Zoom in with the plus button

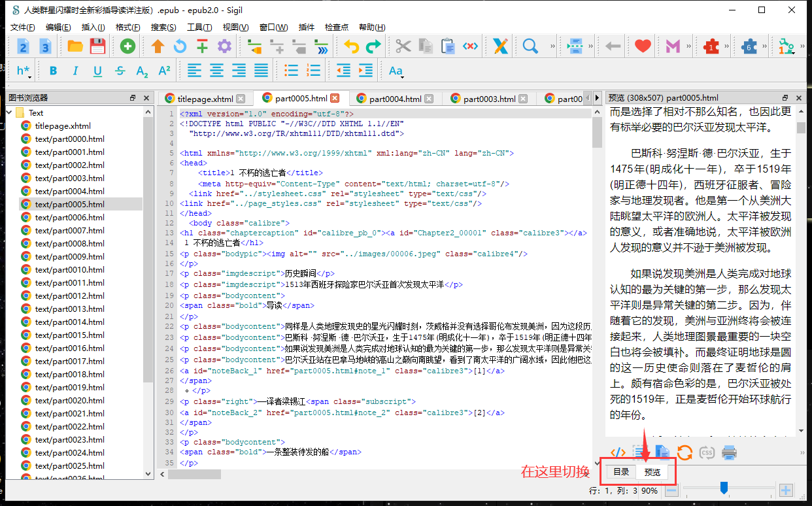click(786, 490)
